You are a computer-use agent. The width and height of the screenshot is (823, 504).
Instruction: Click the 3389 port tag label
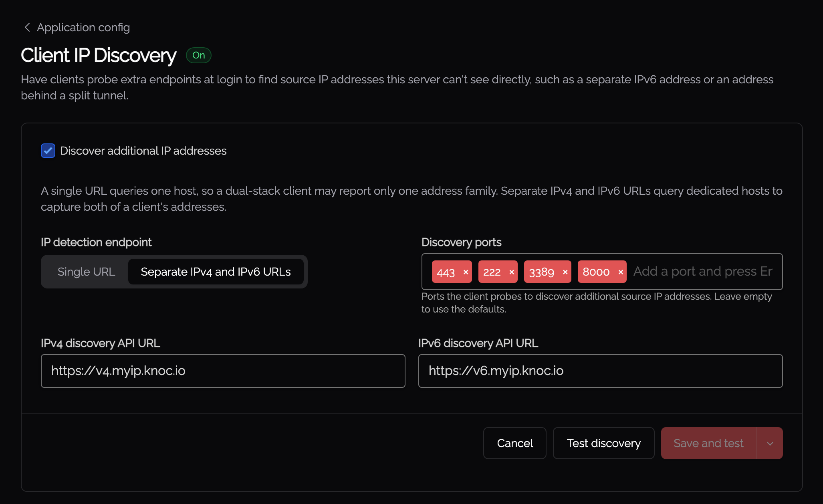(541, 272)
